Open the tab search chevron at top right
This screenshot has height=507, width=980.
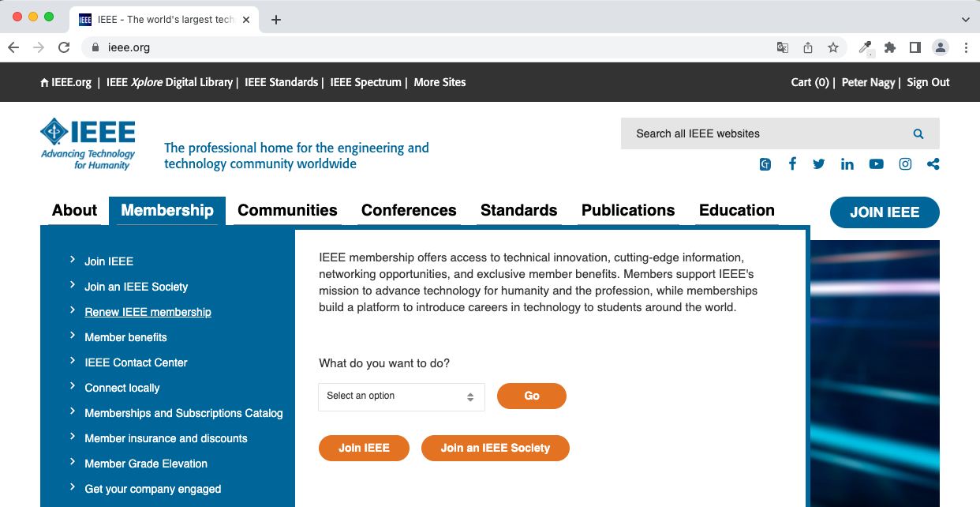point(966,20)
